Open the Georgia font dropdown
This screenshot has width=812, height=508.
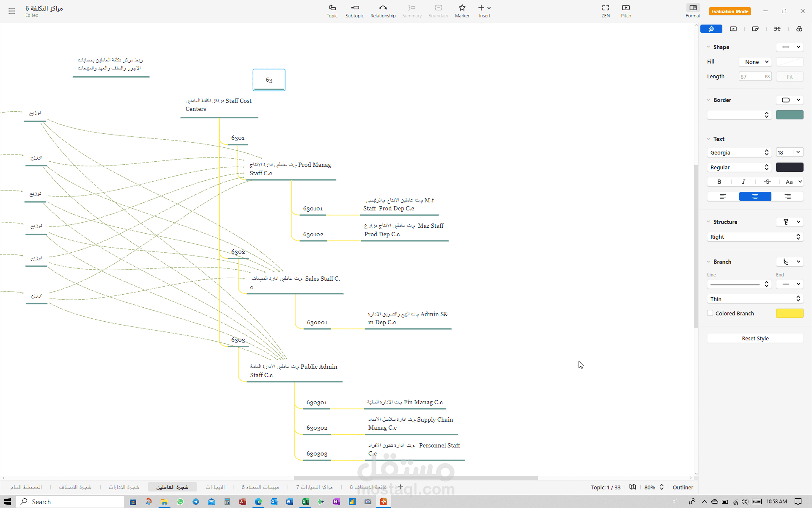click(x=739, y=152)
